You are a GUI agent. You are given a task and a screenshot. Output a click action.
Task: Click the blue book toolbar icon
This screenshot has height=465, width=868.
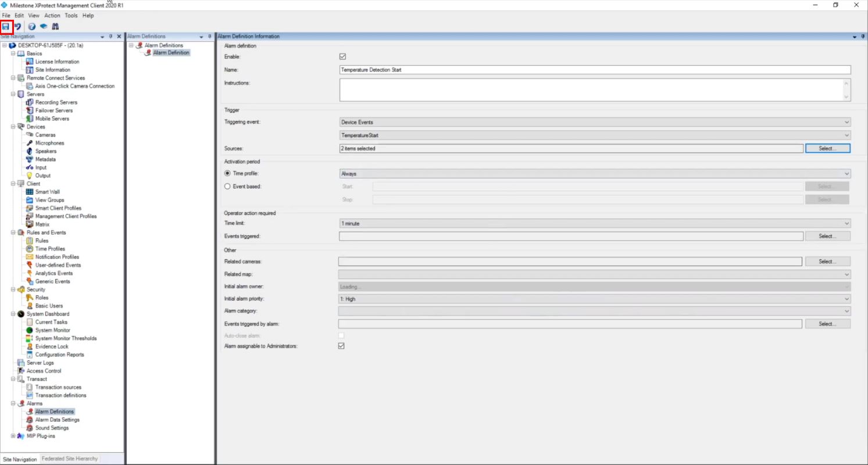pos(43,26)
